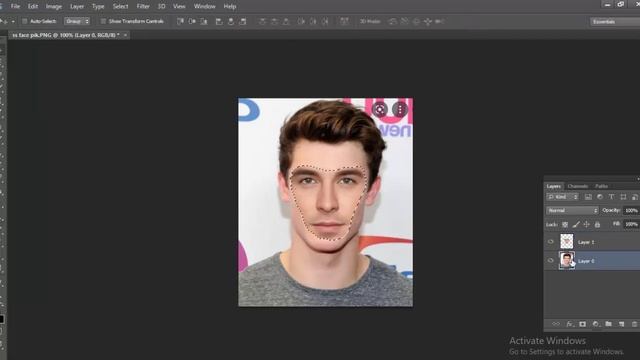Click the Align Horizontal Centers icon
The height and width of the screenshot is (360, 640).
tap(231, 21)
